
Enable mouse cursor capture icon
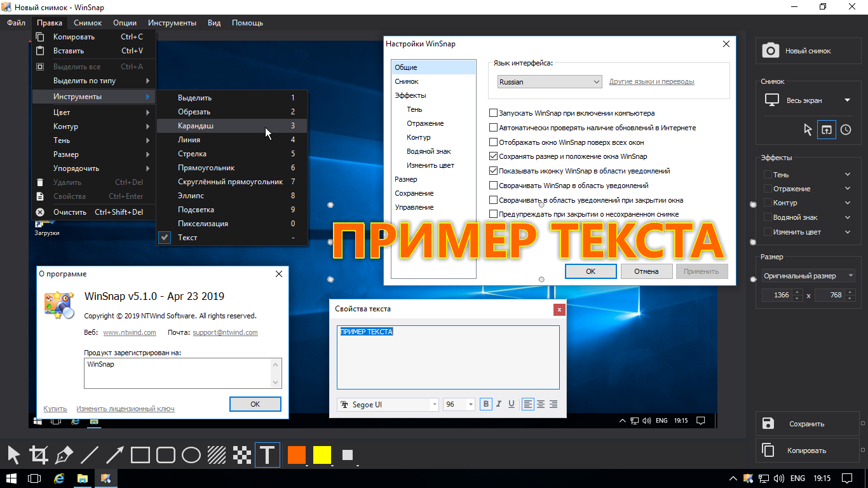click(x=808, y=130)
